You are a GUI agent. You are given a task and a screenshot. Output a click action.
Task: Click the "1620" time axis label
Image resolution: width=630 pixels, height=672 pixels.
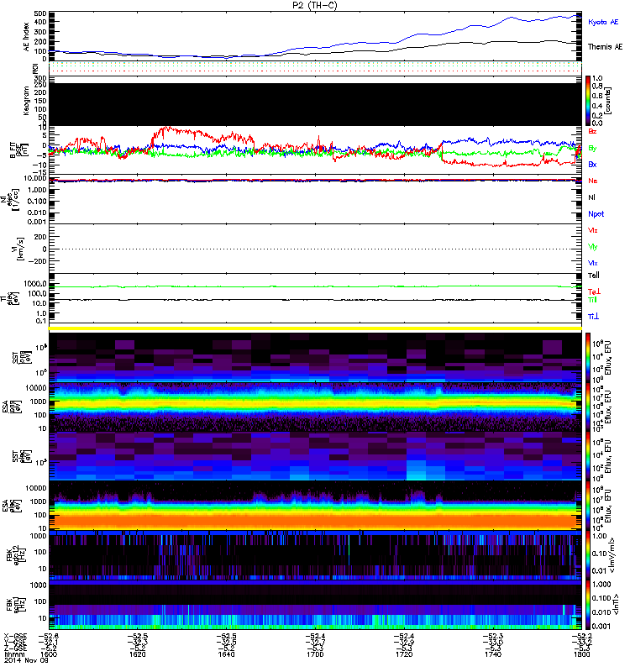pos(138,654)
